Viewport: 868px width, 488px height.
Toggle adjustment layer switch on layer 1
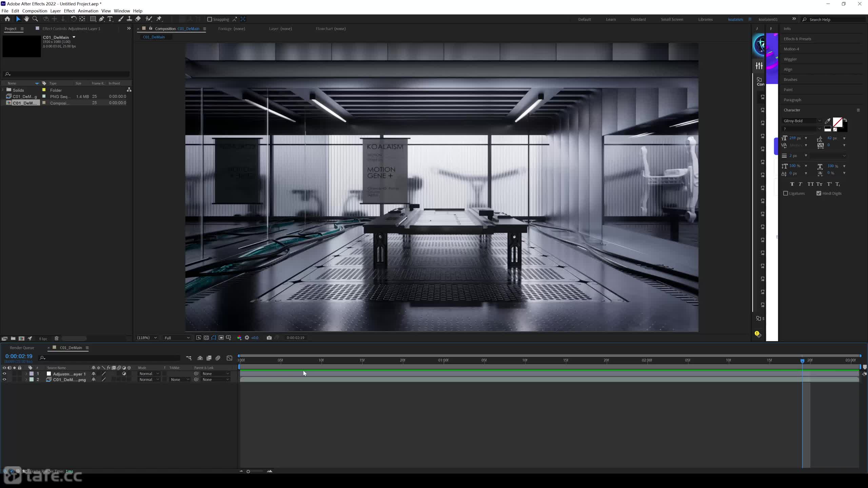124,374
